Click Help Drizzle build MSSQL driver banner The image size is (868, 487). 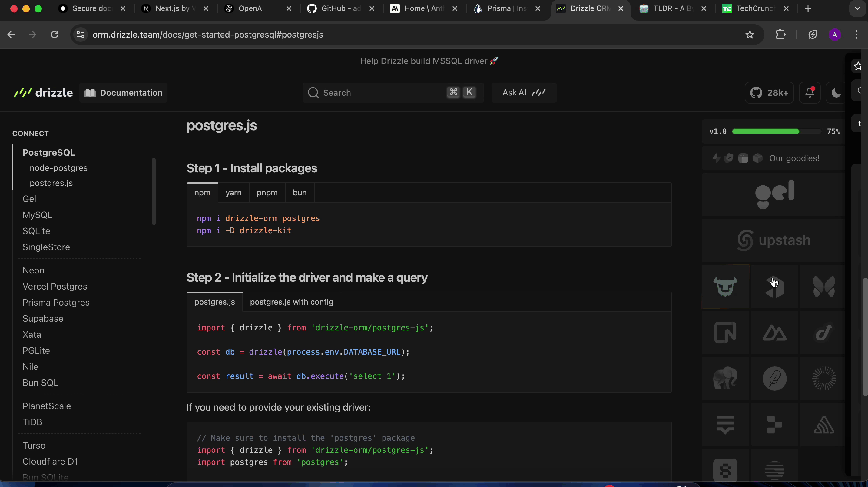(429, 61)
